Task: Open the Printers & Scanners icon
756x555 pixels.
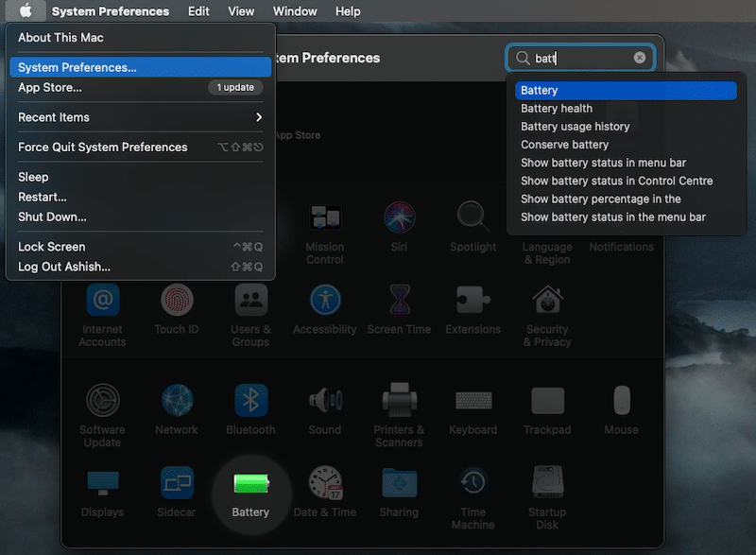Action: click(399, 401)
